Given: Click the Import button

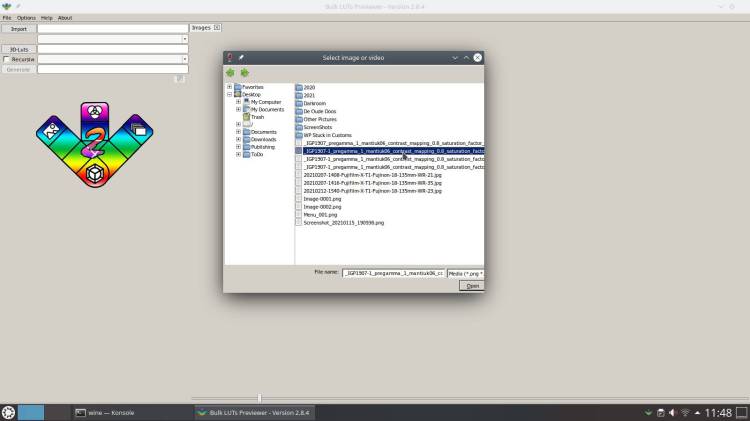Looking at the screenshot, I should 19,29.
